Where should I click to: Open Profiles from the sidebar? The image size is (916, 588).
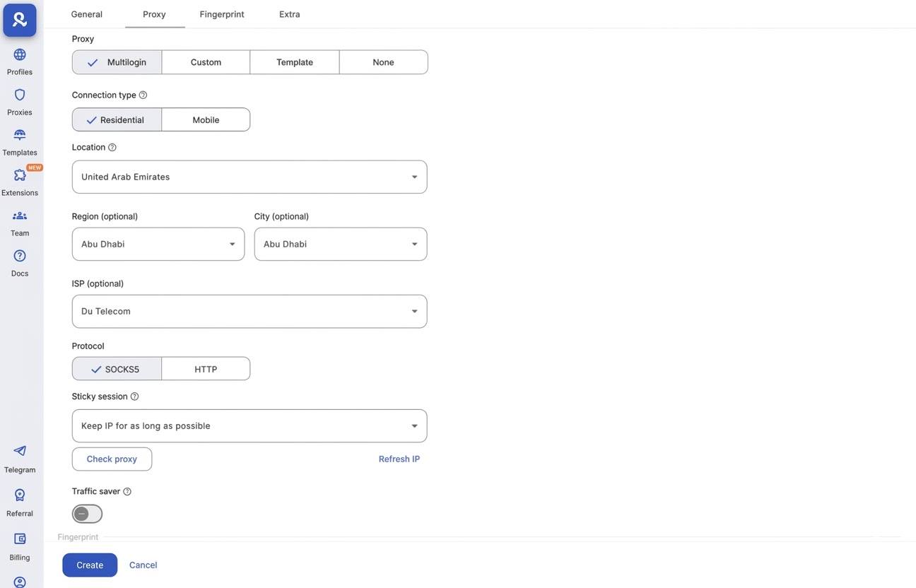20,61
